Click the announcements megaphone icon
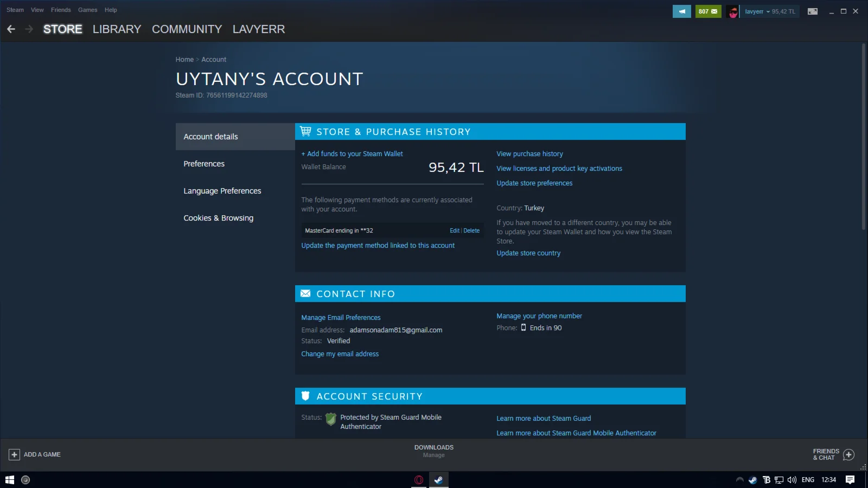The width and height of the screenshot is (868, 488). click(x=681, y=11)
